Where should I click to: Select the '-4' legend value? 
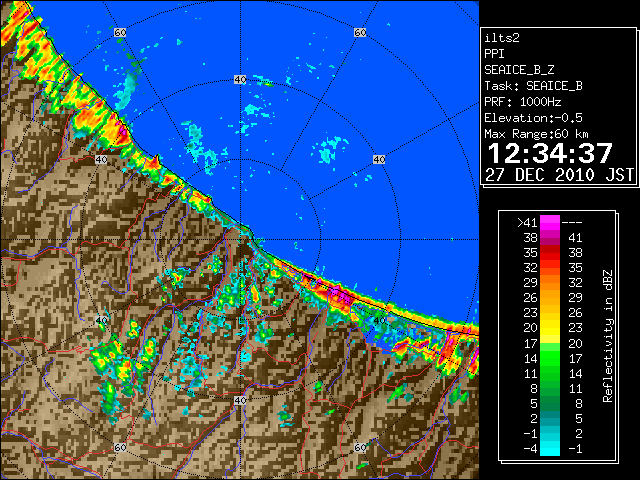(x=530, y=449)
